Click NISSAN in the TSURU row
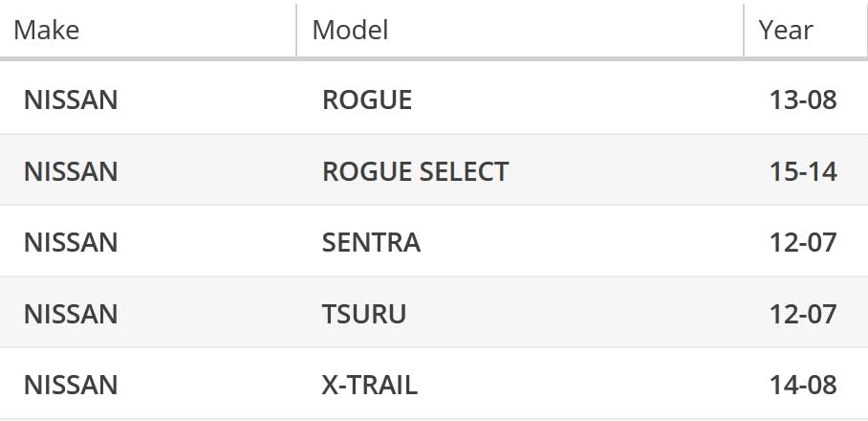The width and height of the screenshot is (868, 421). tap(71, 314)
